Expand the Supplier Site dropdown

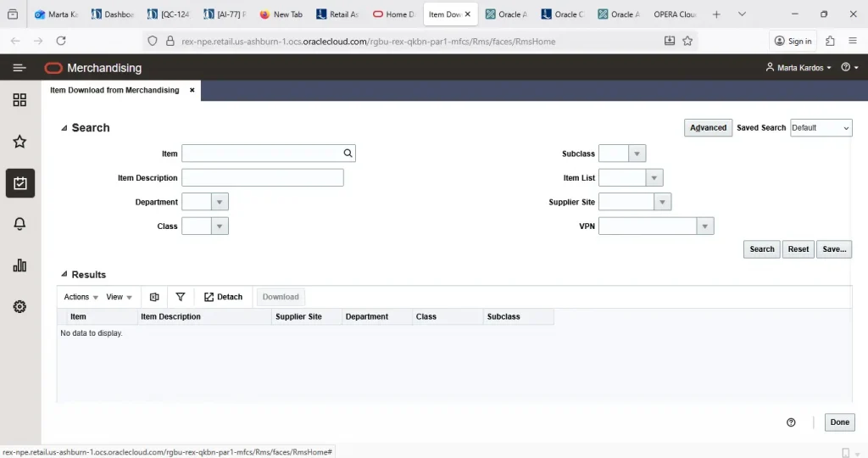[662, 203]
